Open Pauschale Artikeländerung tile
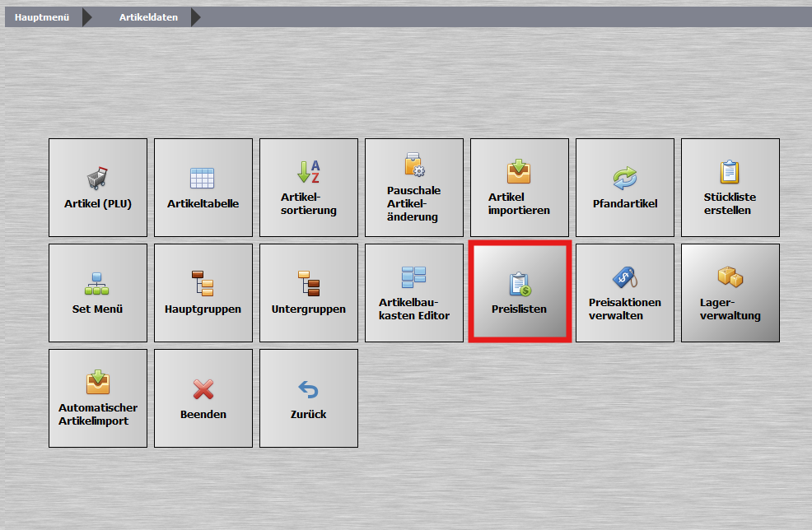This screenshot has width=812, height=530. pos(414,188)
